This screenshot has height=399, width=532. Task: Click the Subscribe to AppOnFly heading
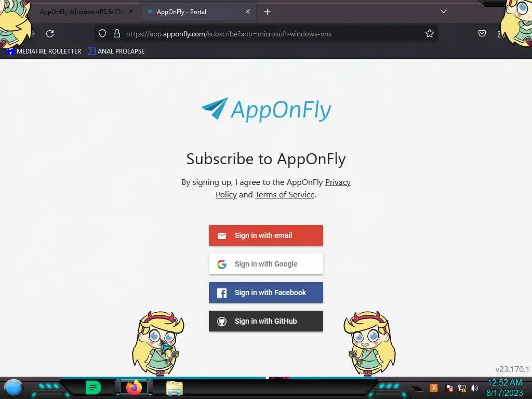266,159
